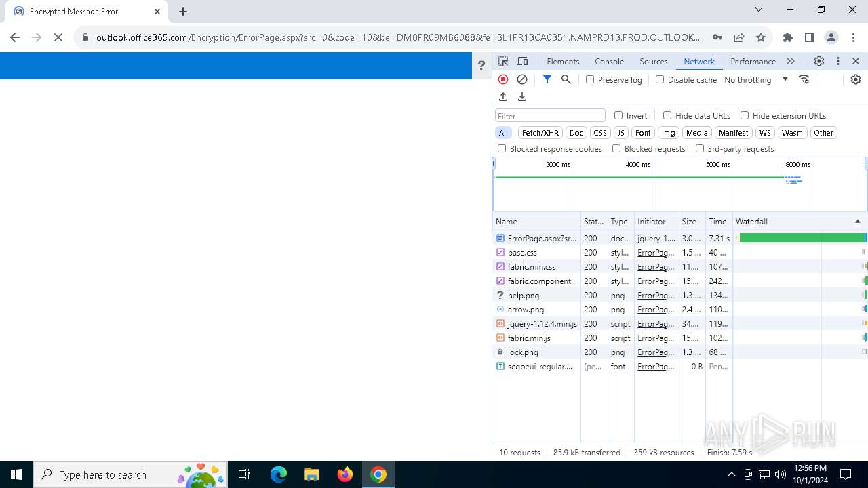Filter requests by CSS type
868x488 pixels.
coord(600,133)
